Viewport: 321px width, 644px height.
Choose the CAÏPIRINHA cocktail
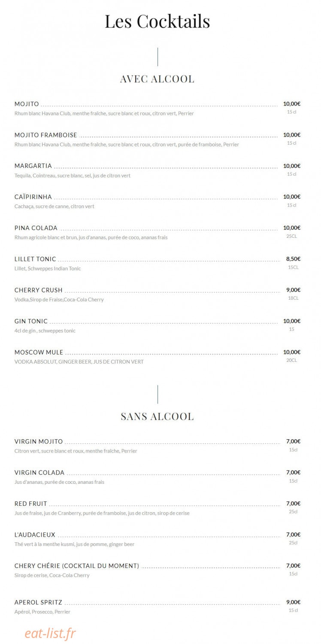(33, 197)
